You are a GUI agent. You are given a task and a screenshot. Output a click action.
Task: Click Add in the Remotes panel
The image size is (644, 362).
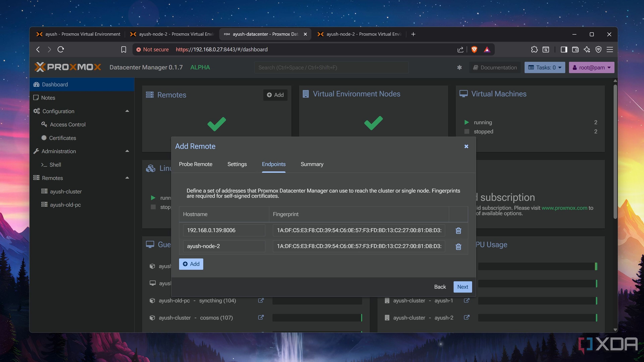click(275, 95)
